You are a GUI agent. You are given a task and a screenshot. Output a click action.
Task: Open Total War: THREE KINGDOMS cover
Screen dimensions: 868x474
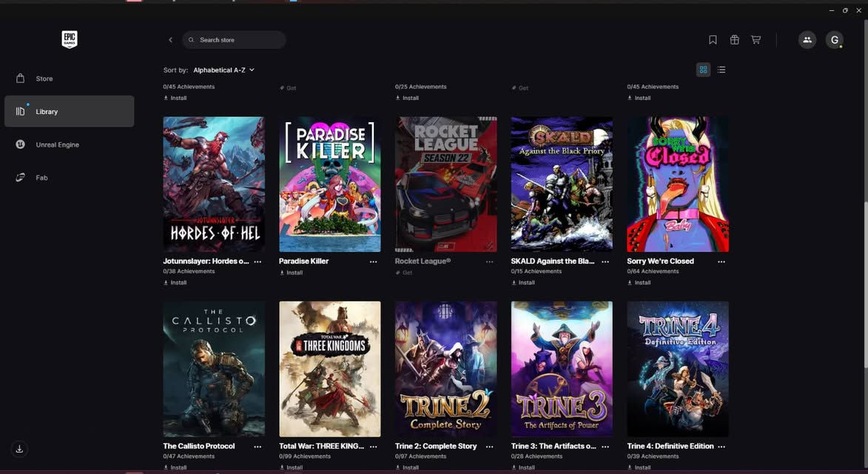(x=330, y=369)
